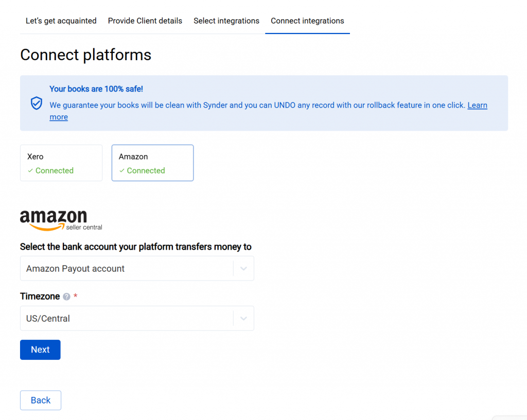Go to Select integrations tab
The image size is (527, 420).
click(x=226, y=21)
